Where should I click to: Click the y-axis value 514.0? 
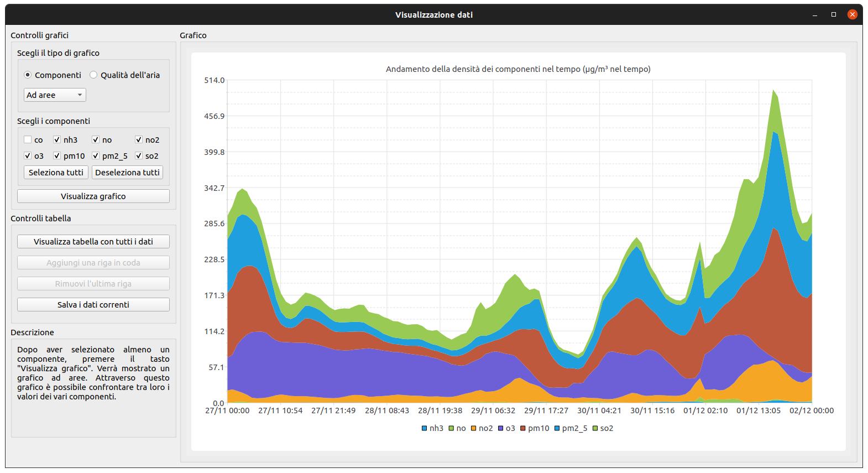(x=215, y=80)
